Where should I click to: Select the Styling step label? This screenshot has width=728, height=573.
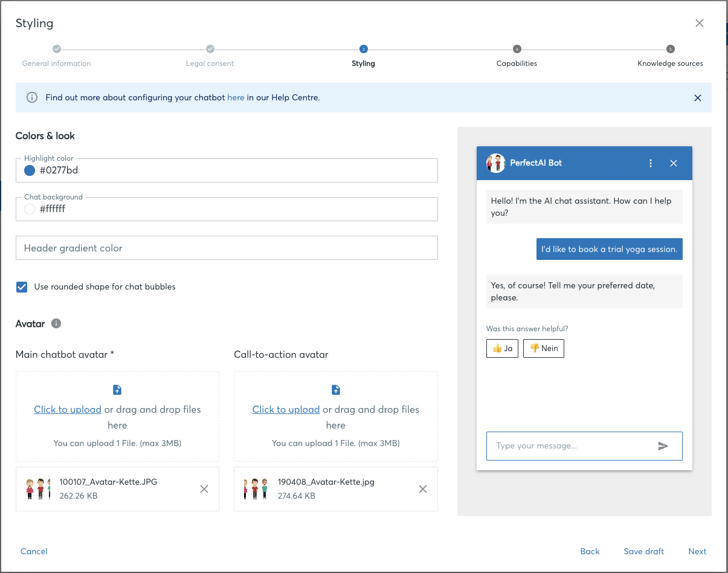coord(363,63)
